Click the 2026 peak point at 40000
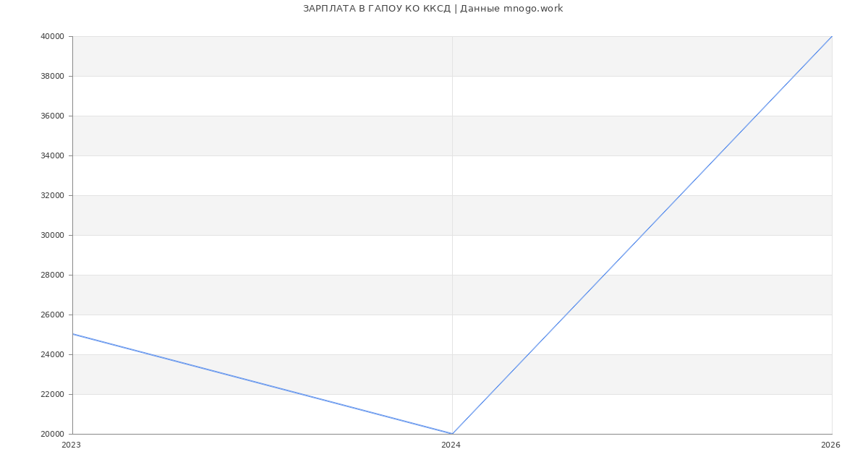The width and height of the screenshot is (868, 470). point(831,37)
